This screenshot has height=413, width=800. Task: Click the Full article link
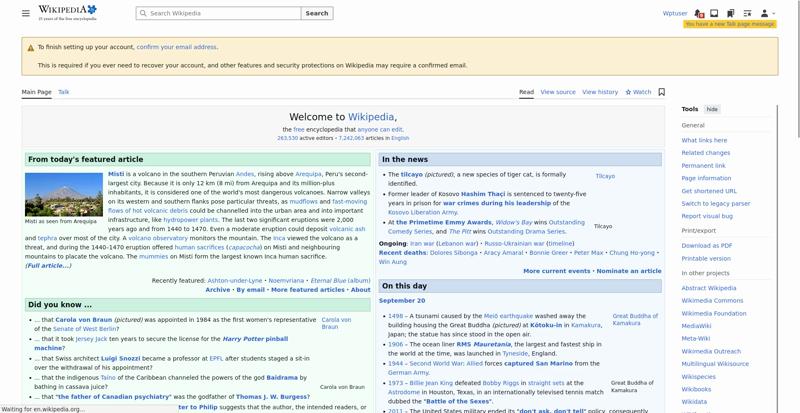coord(48,265)
